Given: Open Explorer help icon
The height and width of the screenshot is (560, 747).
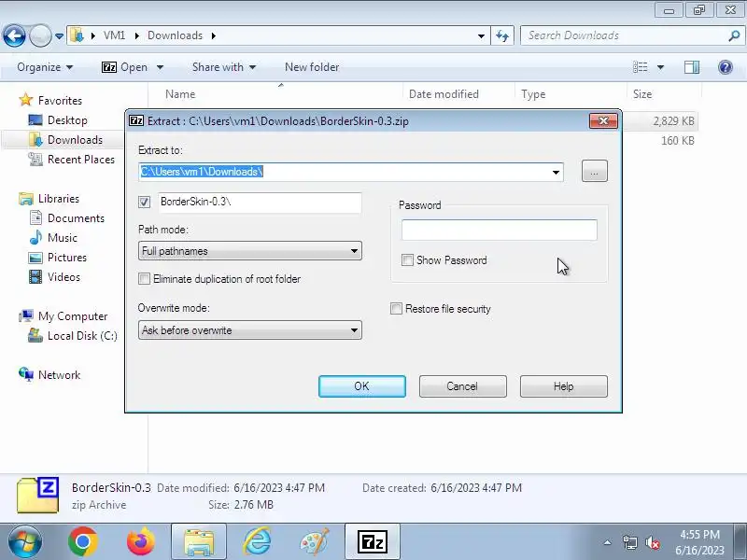Looking at the screenshot, I should (726, 67).
